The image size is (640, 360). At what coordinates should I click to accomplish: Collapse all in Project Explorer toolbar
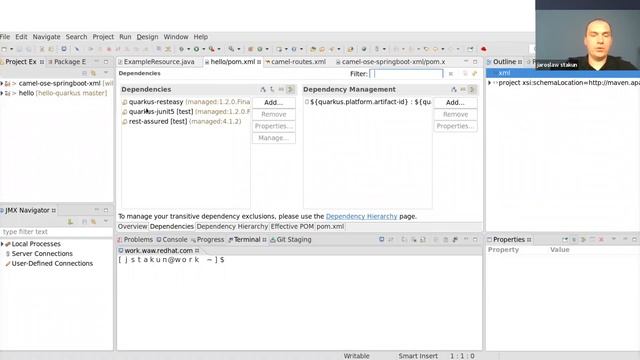tap(84, 73)
